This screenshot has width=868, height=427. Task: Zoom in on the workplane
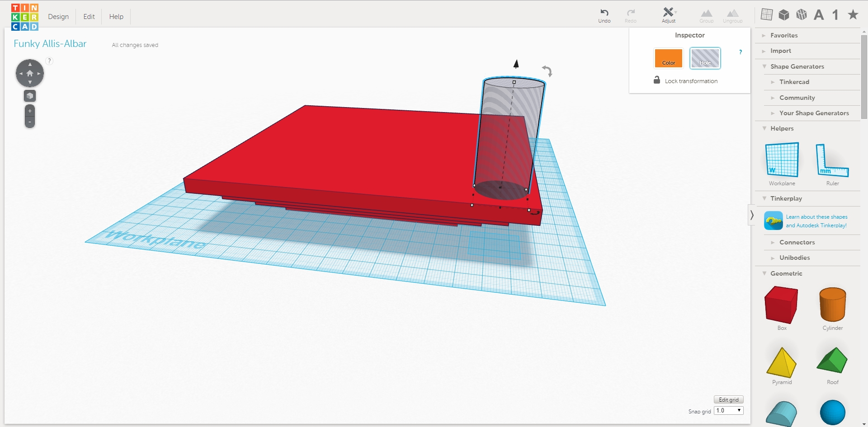click(x=30, y=111)
